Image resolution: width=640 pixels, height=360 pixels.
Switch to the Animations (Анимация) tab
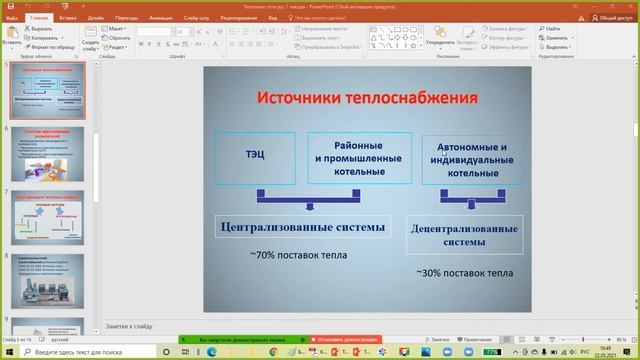[x=160, y=18]
